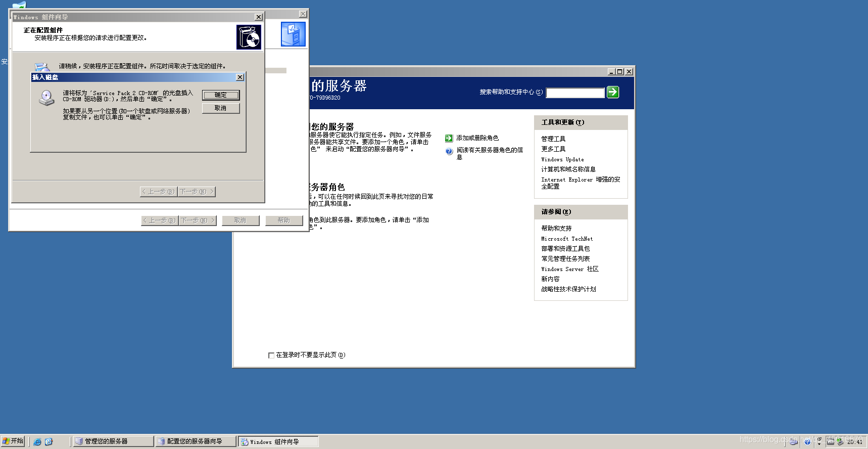Click the 20:41 system clock
The image size is (868, 449).
(855, 442)
